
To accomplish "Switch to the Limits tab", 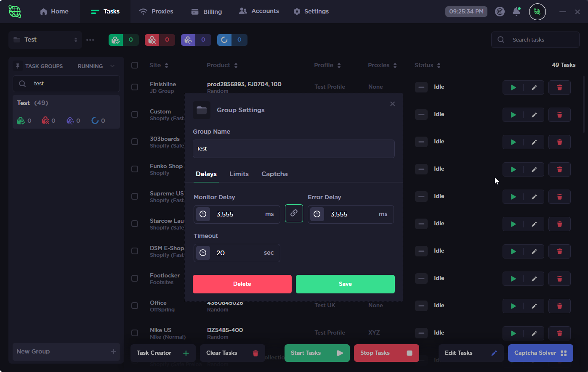I will (239, 174).
